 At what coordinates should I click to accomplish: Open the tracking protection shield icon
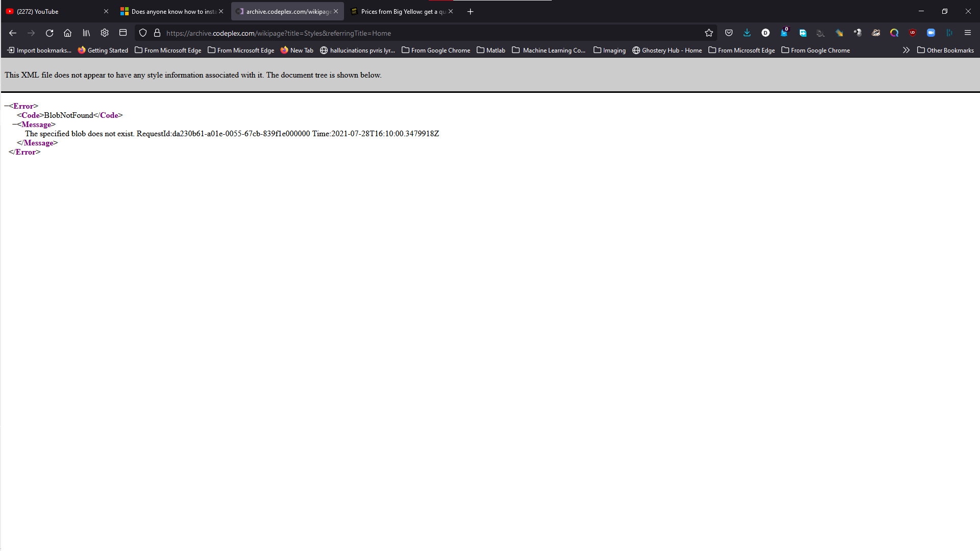click(x=143, y=33)
